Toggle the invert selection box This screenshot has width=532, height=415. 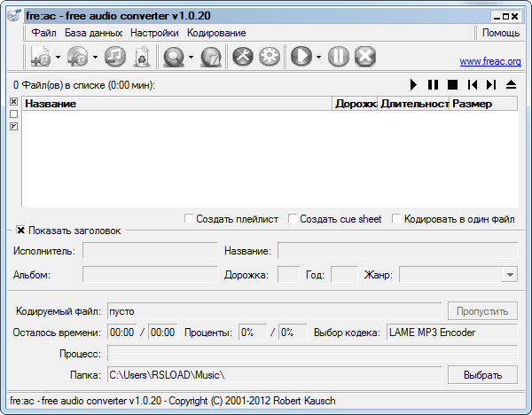[x=13, y=126]
